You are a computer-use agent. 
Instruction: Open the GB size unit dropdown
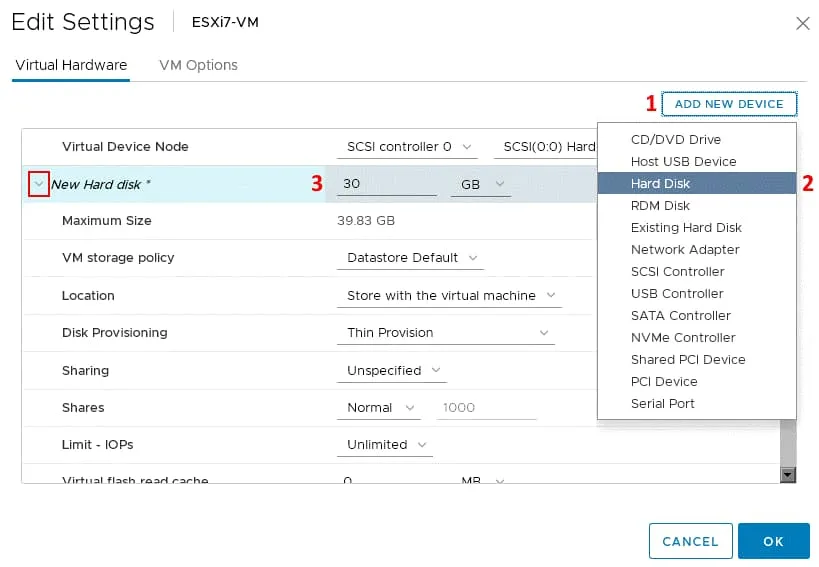(x=481, y=184)
